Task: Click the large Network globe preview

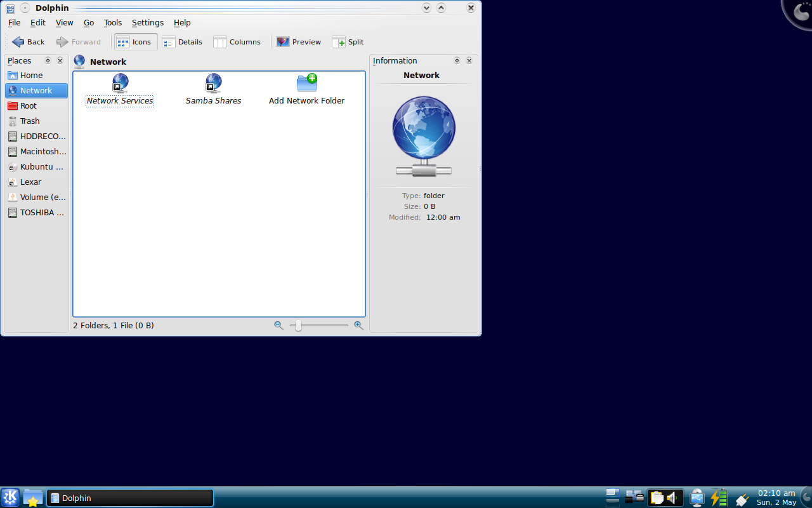Action: [424, 136]
